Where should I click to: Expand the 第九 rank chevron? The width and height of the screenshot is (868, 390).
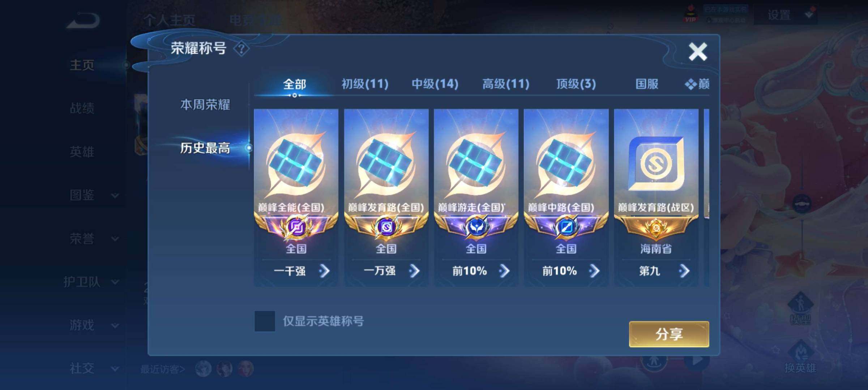point(684,271)
